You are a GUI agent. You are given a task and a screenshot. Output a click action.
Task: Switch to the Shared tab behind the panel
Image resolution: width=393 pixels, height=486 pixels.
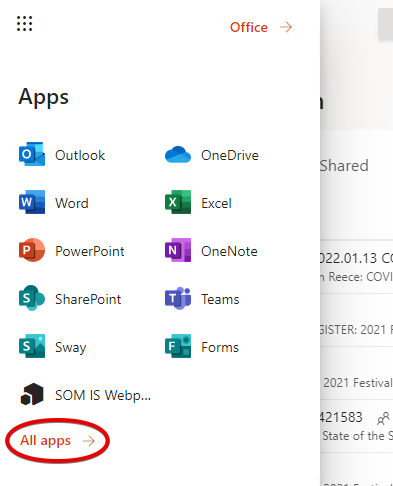344,166
